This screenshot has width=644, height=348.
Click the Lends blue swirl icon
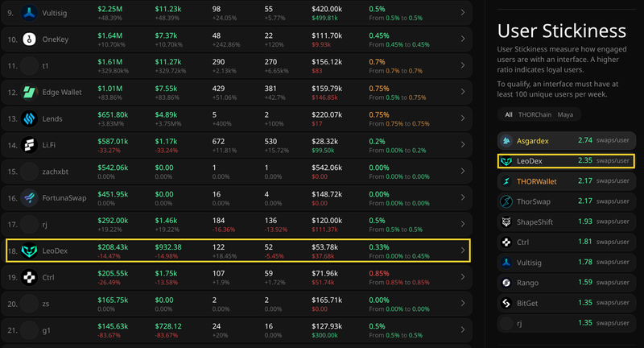click(29, 118)
